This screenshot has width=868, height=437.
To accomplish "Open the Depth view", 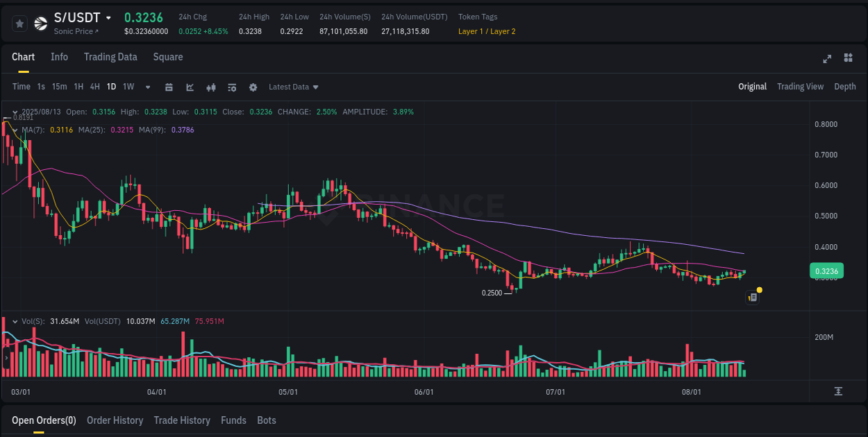I will point(844,87).
